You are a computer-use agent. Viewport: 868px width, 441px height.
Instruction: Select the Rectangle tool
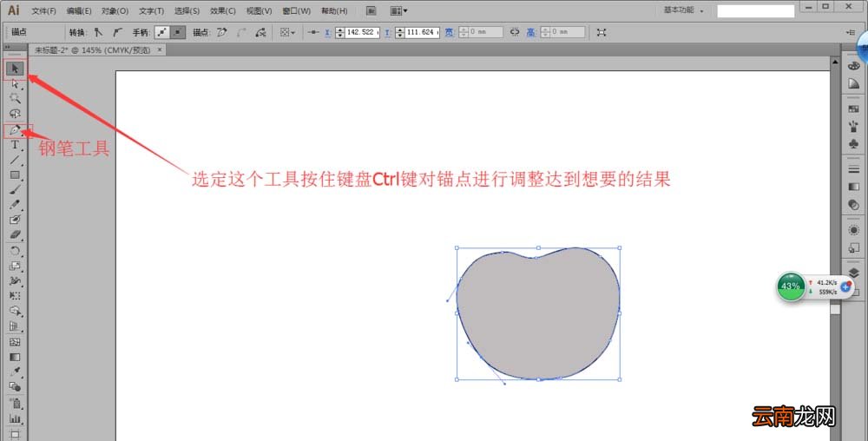tap(15, 174)
